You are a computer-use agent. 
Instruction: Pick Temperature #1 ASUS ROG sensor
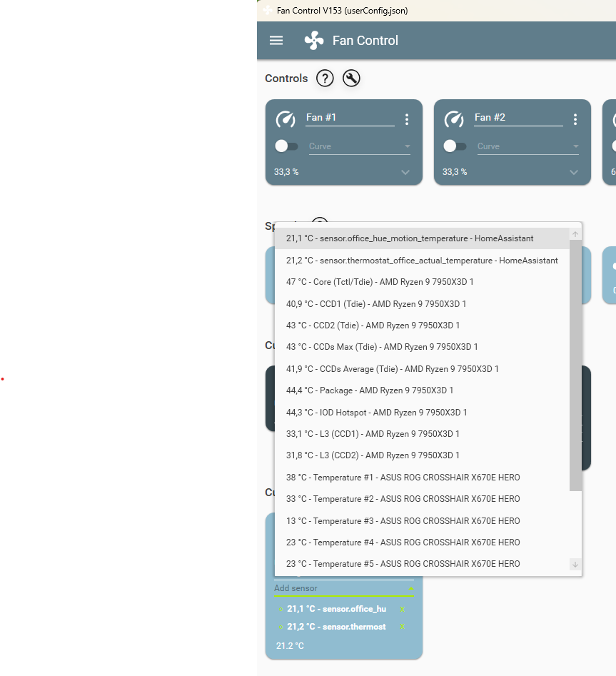(422, 478)
